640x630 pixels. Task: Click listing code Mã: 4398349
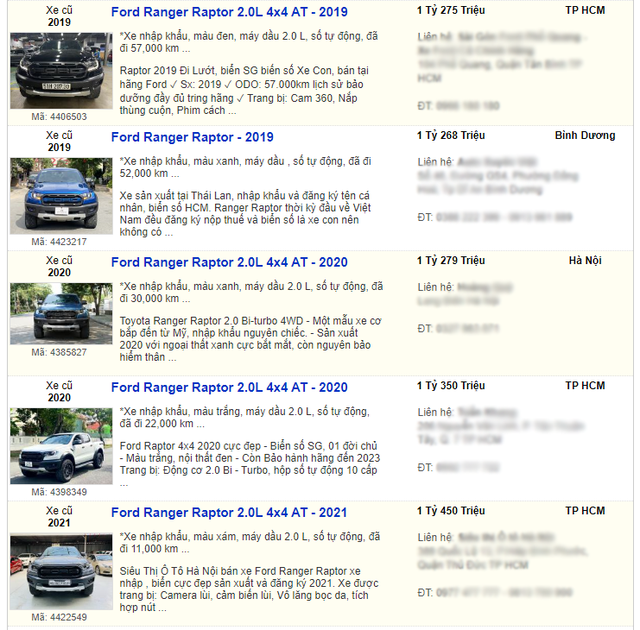(59, 491)
